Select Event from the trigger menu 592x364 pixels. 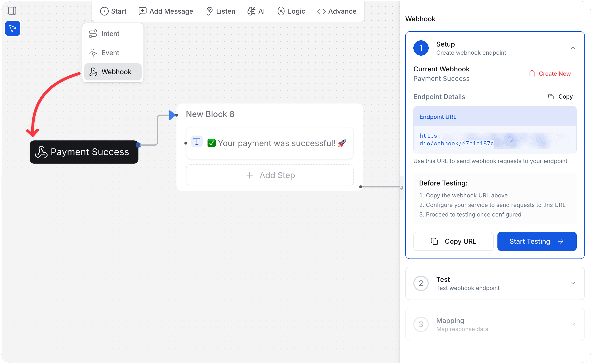[110, 53]
